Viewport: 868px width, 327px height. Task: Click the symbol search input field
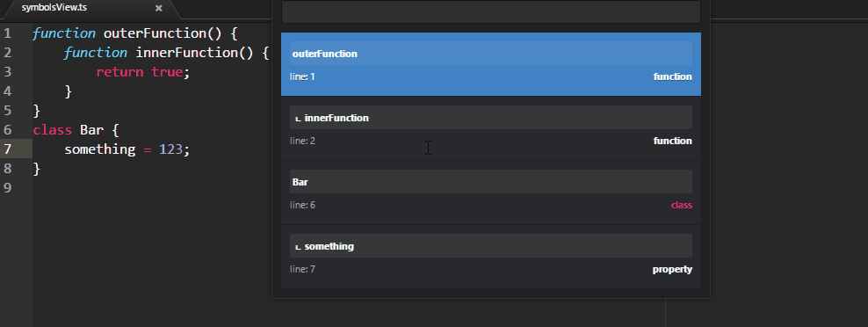pyautogui.click(x=490, y=11)
